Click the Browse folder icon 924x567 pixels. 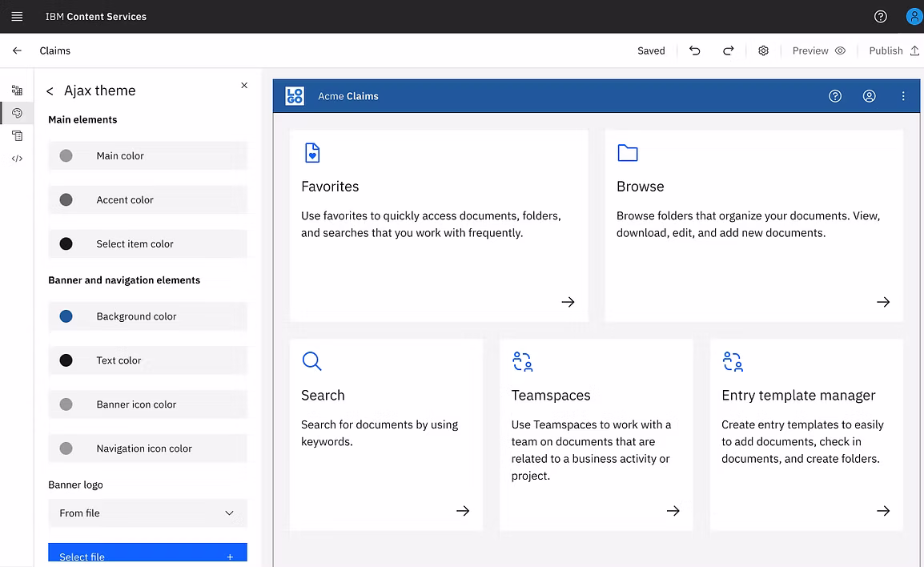click(x=628, y=153)
